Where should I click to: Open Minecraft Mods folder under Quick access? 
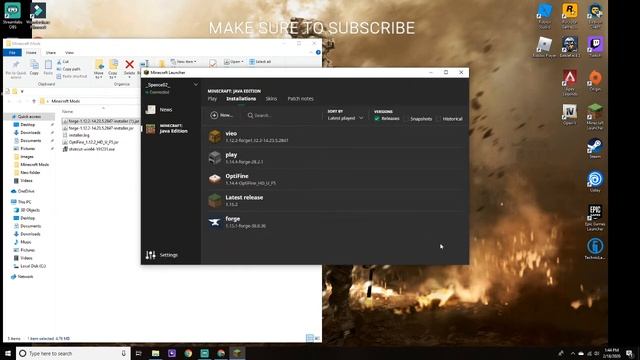pyautogui.click(x=31, y=164)
